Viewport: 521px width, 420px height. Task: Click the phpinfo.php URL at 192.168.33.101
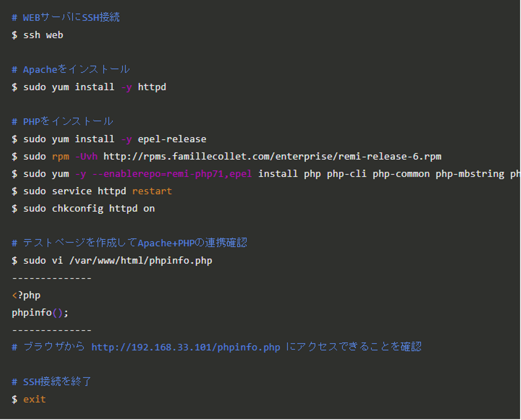(x=186, y=347)
